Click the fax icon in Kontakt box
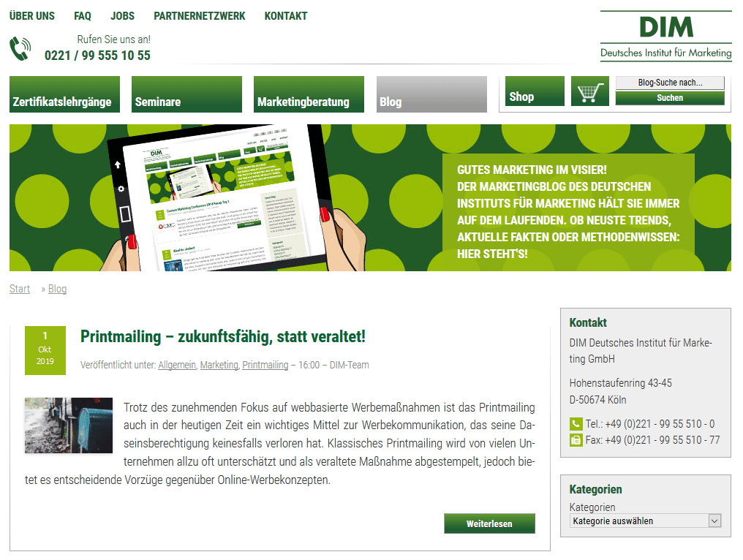Screen dimensions: 743x560 576,440
